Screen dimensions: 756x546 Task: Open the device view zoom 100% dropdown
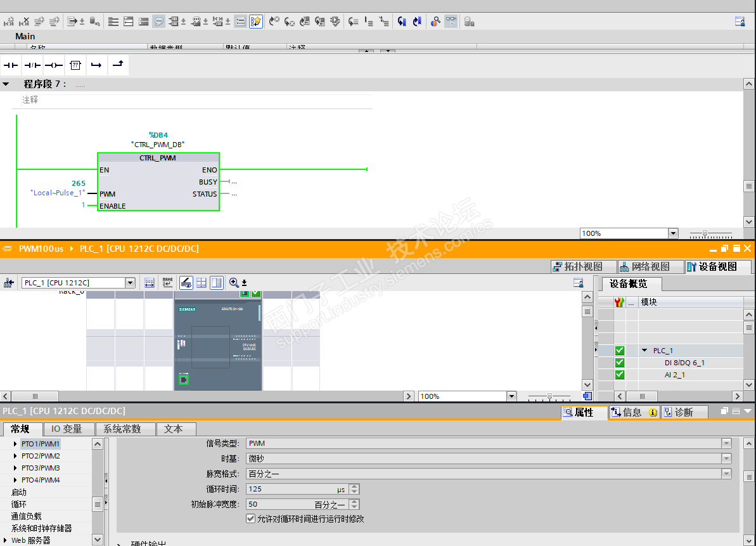pyautogui.click(x=511, y=396)
